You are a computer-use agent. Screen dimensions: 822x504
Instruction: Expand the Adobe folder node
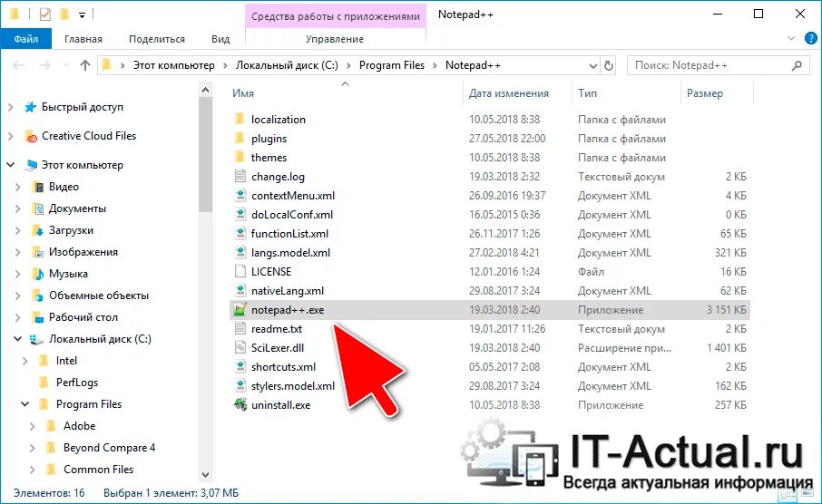point(33,426)
